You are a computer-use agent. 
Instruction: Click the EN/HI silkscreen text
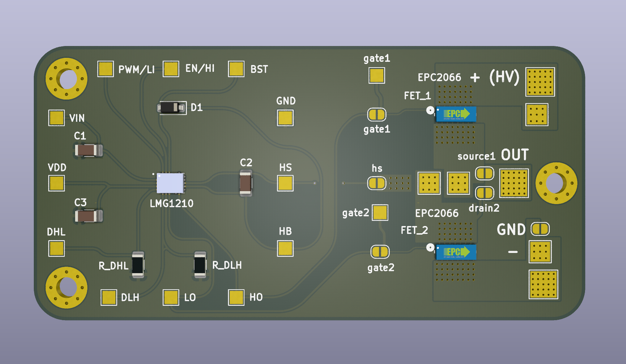pos(200,68)
